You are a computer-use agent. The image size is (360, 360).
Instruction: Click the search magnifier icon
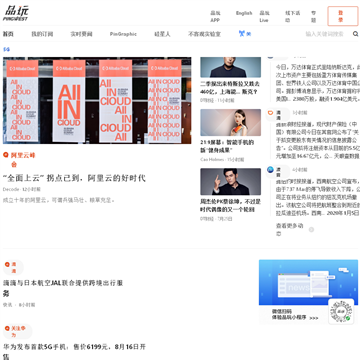point(355,34)
